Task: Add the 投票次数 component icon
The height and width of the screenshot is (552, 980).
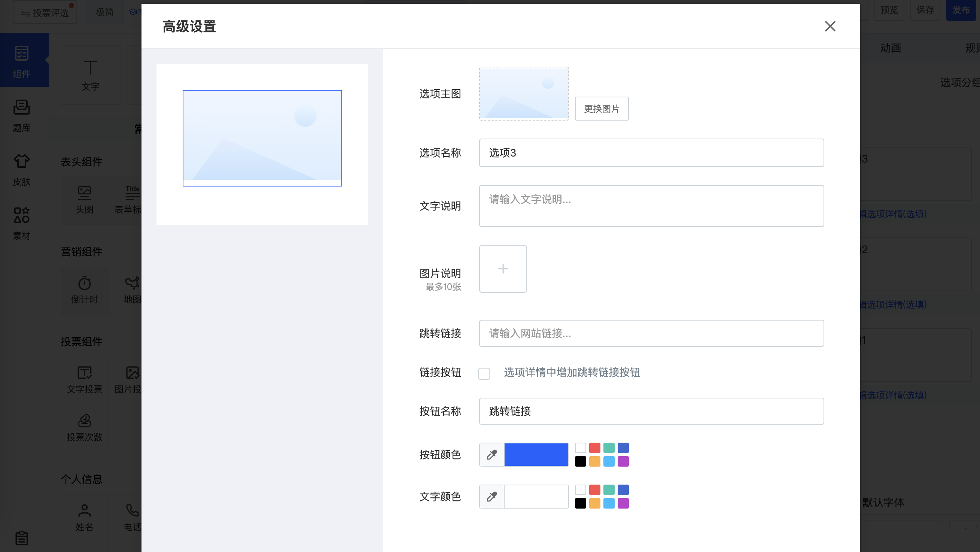Action: (85, 427)
